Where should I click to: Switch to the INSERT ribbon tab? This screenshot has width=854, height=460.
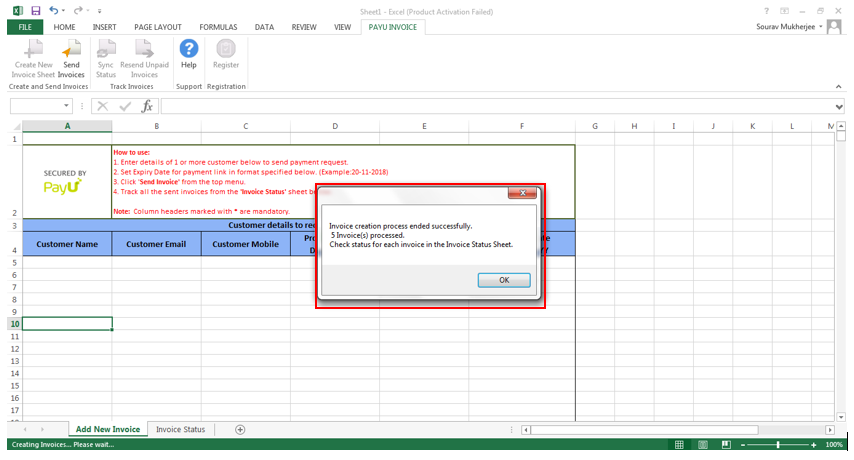[104, 27]
